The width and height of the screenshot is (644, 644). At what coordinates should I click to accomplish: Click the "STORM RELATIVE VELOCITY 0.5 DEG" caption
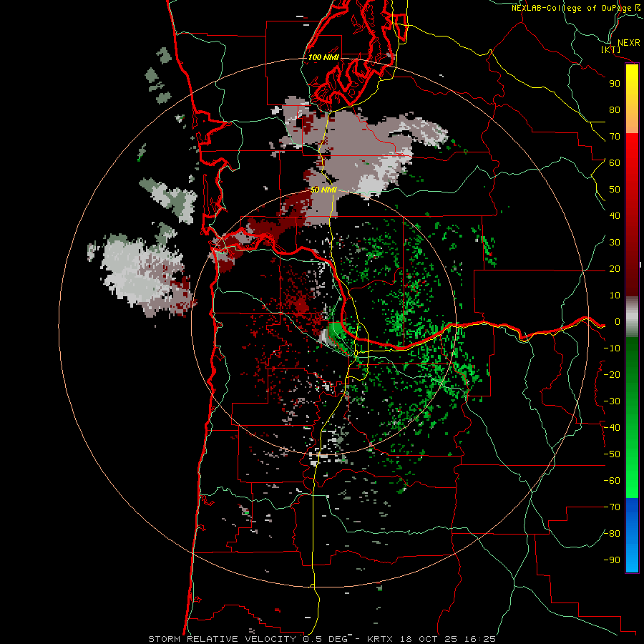248,639
